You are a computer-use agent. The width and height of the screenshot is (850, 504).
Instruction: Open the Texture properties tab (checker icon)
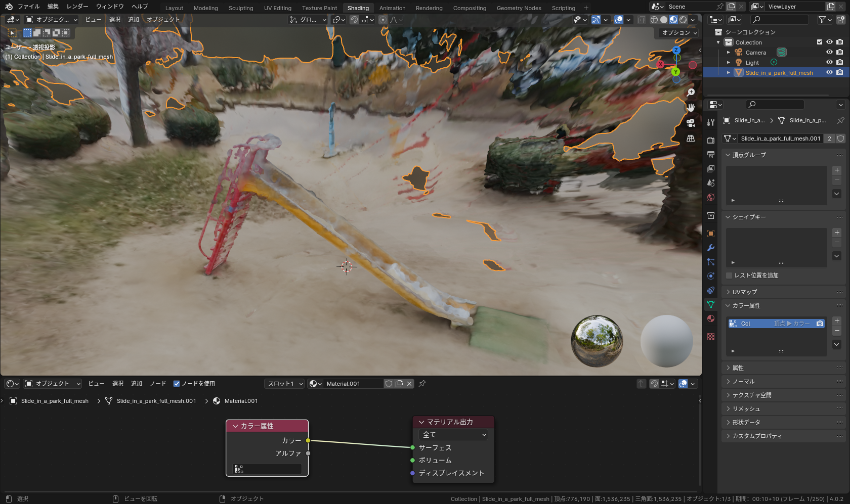click(x=711, y=337)
